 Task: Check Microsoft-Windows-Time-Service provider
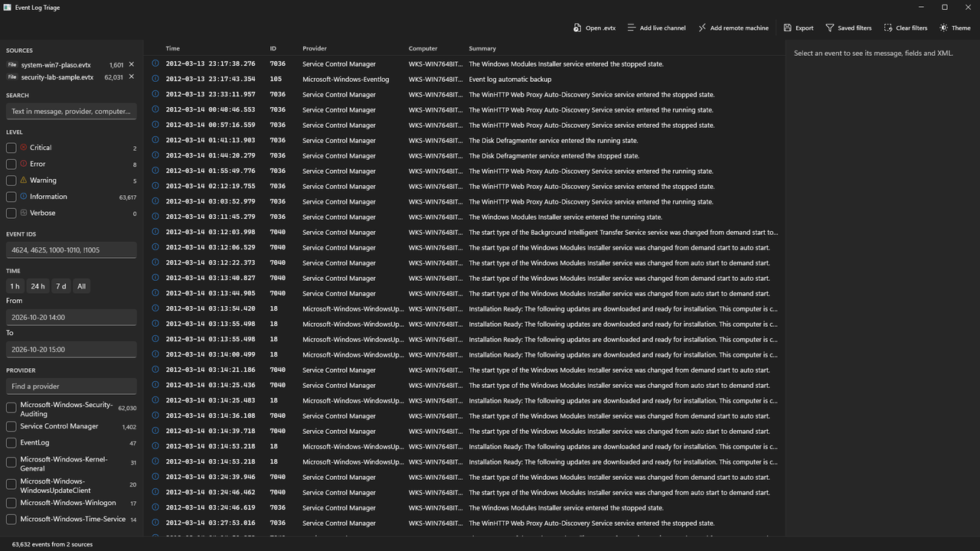tap(11, 519)
